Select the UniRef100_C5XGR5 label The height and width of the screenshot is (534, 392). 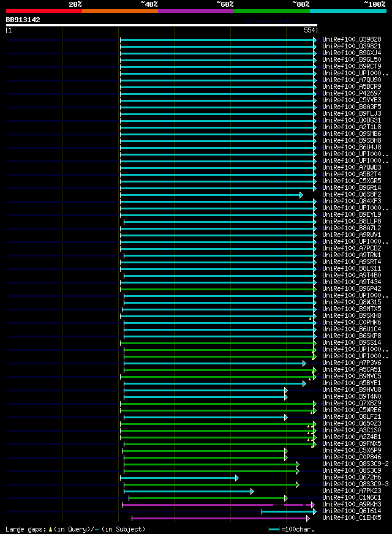point(352,181)
